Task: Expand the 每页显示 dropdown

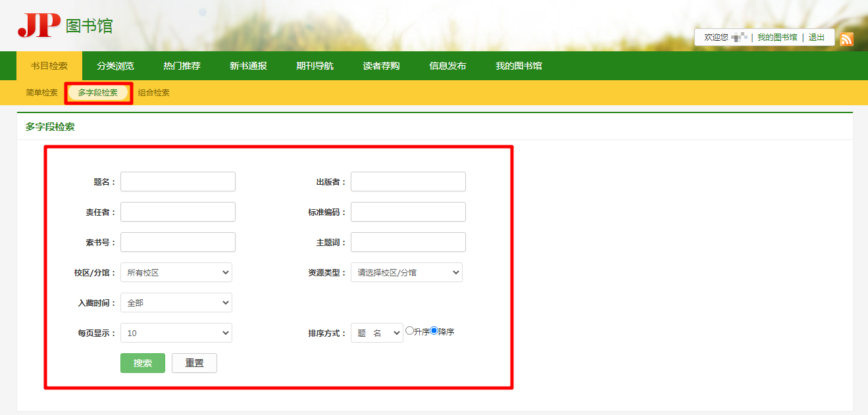Action: (x=176, y=333)
